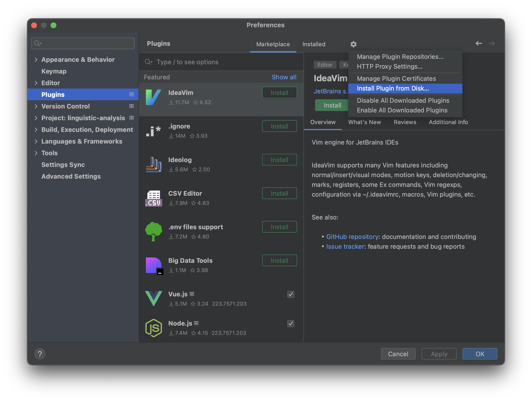Click the plugin marketplace search field

coord(219,62)
